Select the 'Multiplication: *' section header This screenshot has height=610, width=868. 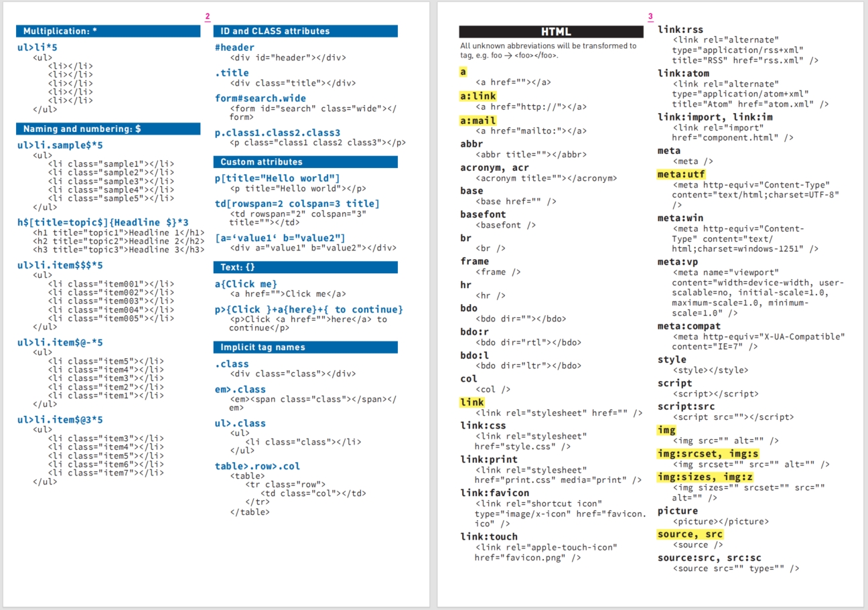(108, 31)
